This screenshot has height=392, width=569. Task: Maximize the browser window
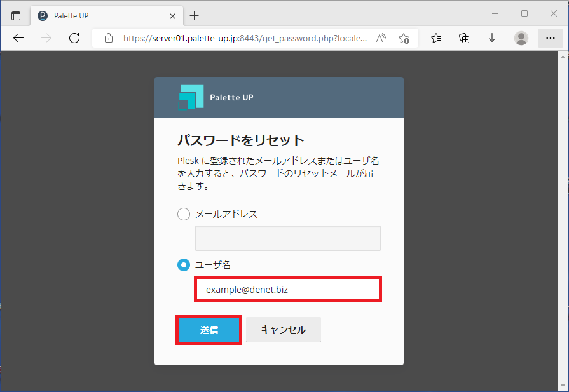pos(524,14)
